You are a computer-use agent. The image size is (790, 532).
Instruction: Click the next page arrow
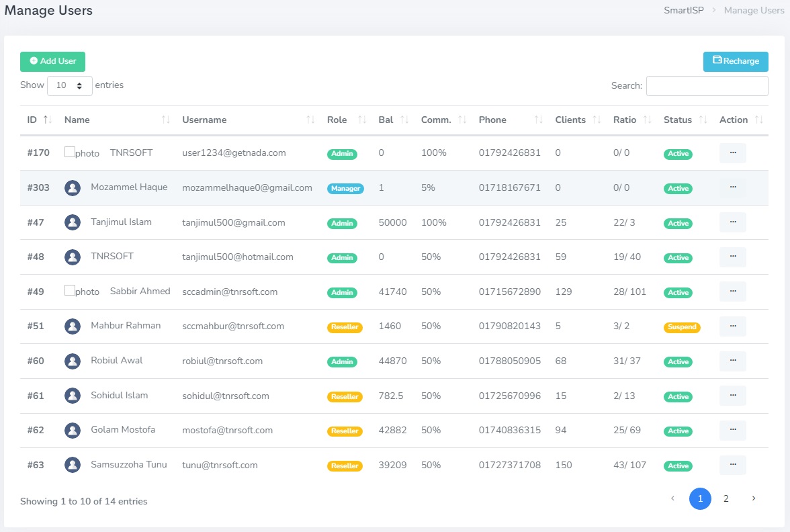pyautogui.click(x=754, y=499)
